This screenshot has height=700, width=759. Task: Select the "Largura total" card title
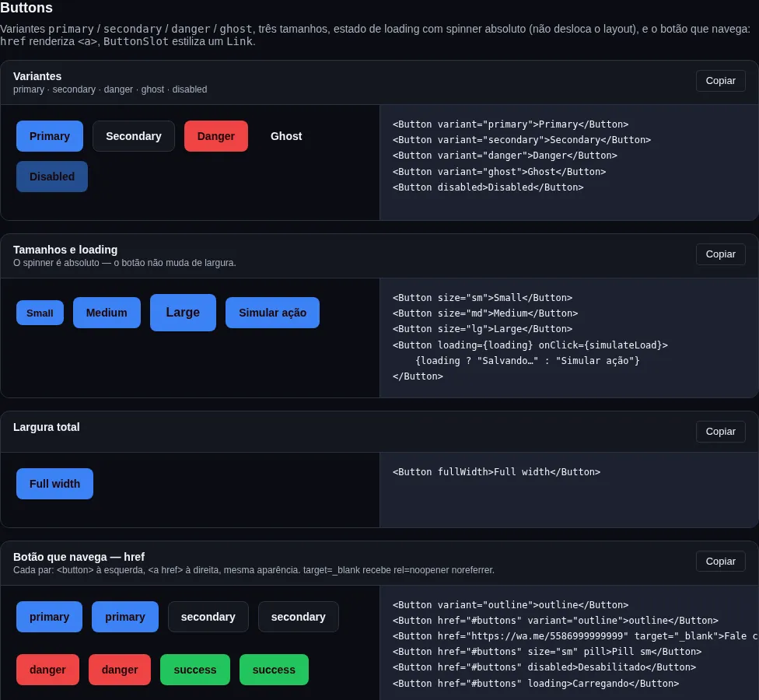(x=47, y=426)
